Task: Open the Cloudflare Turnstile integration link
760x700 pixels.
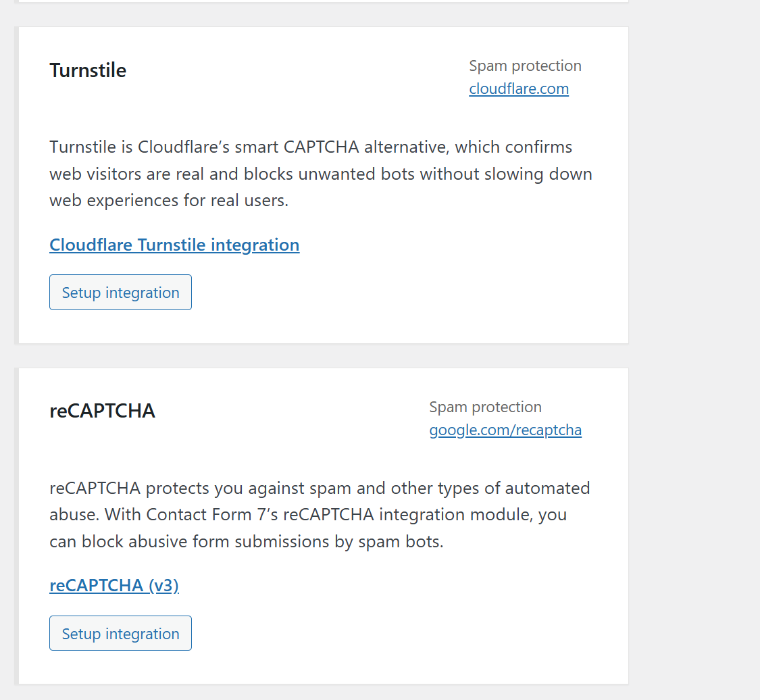Action: point(174,245)
